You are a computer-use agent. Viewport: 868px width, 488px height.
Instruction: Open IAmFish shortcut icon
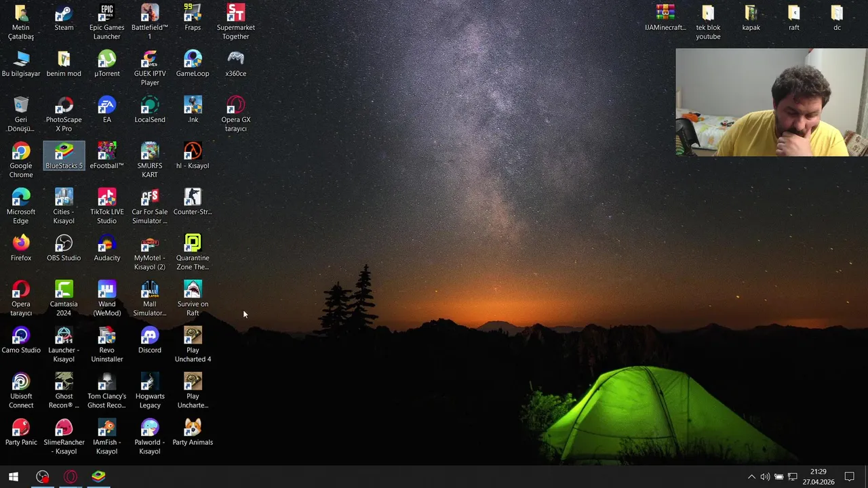[x=106, y=436]
